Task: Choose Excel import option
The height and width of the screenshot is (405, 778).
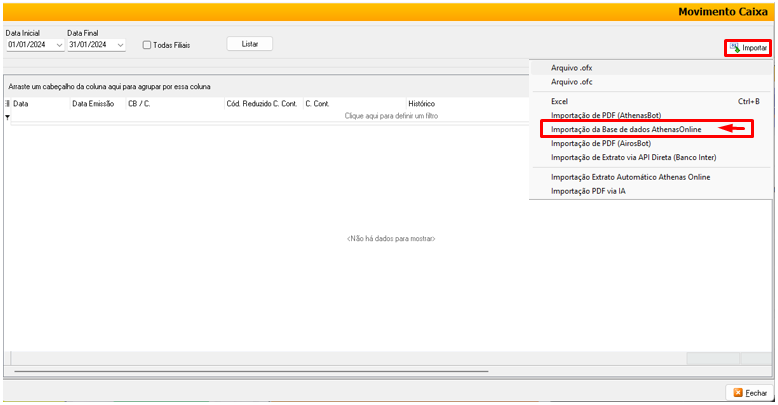Action: pos(561,101)
